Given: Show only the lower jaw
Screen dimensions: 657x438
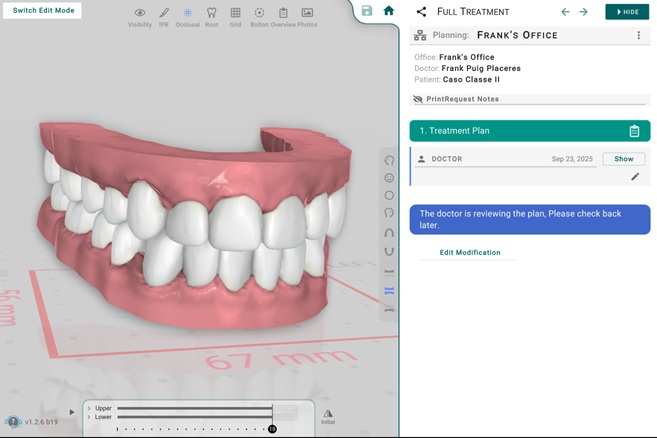Looking at the screenshot, I should (389, 310).
